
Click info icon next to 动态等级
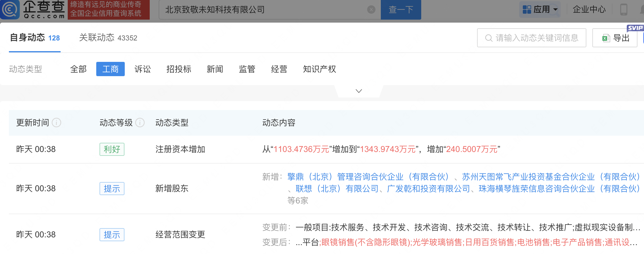point(140,123)
